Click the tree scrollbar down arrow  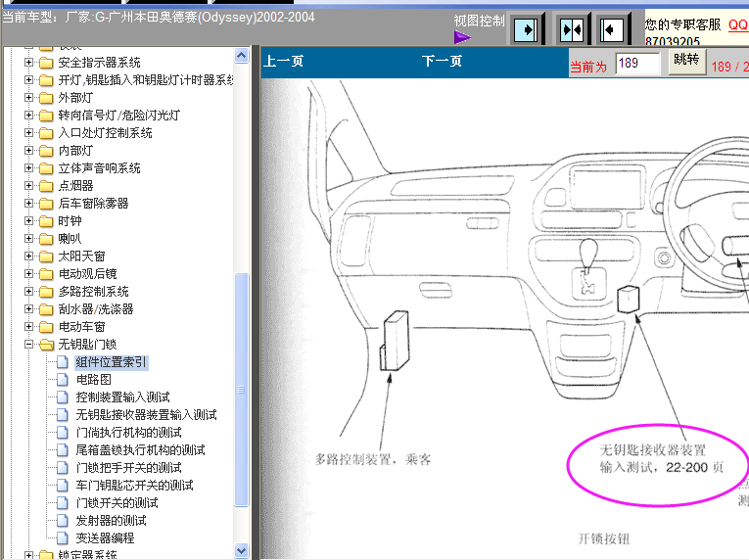(242, 550)
